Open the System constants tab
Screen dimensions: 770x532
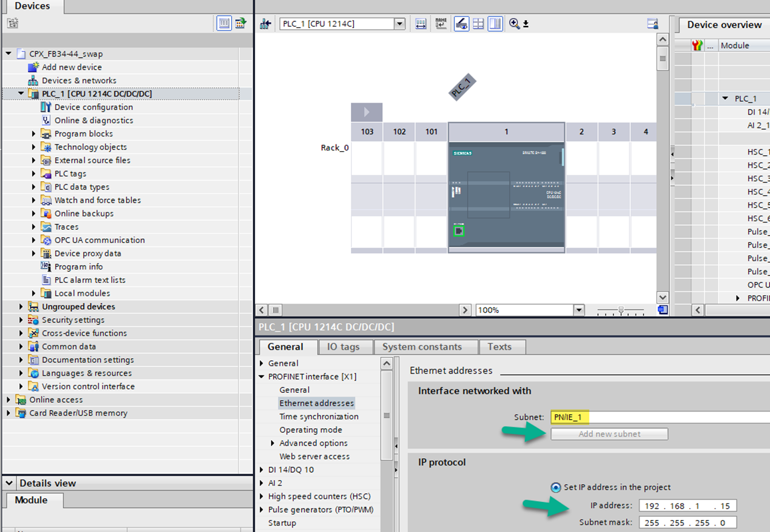pyautogui.click(x=422, y=346)
